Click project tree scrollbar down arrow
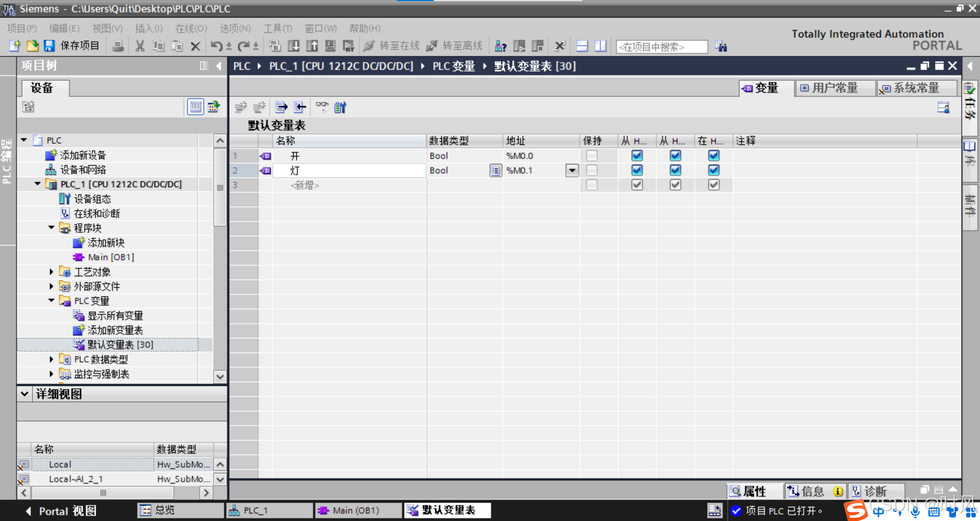This screenshot has height=521, width=980. 220,377
